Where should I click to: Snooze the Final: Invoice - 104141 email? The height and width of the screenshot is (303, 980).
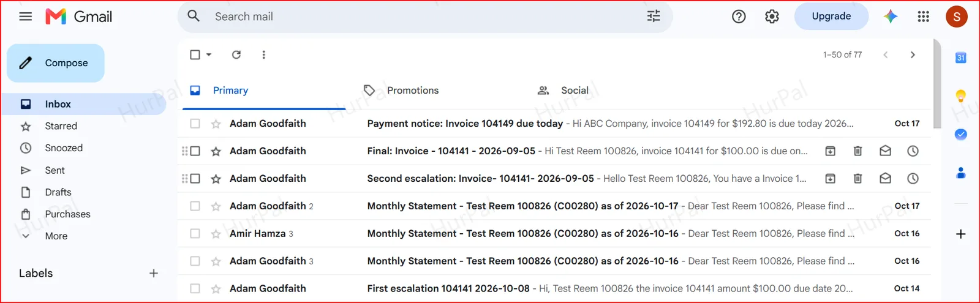[x=913, y=151]
